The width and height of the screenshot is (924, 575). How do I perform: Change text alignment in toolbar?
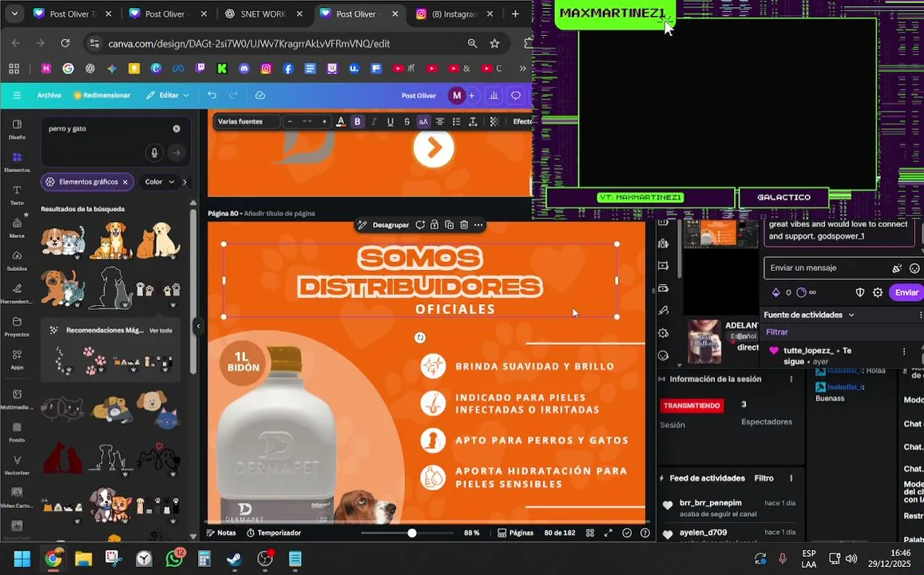(x=439, y=122)
